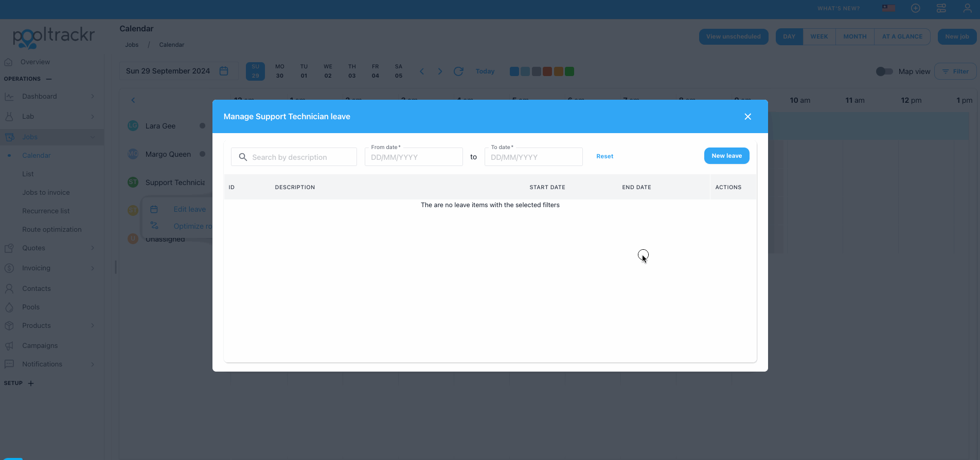Click the Dashboard chart icon
The image size is (980, 460).
pos(9,96)
